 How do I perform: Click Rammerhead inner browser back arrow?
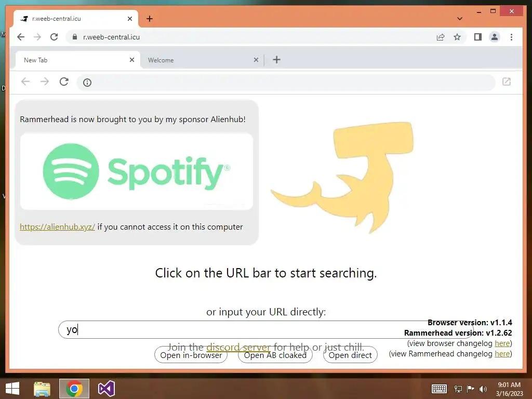(25, 82)
